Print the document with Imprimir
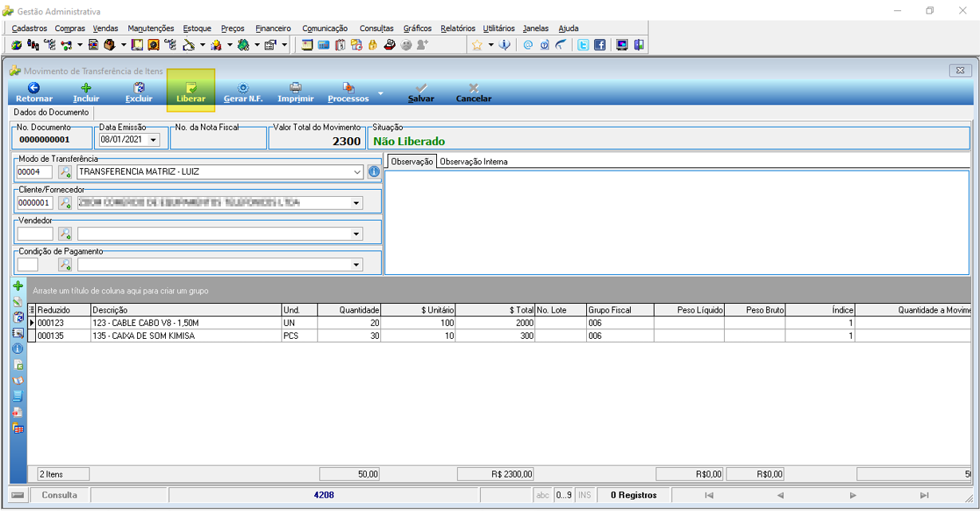 295,92
